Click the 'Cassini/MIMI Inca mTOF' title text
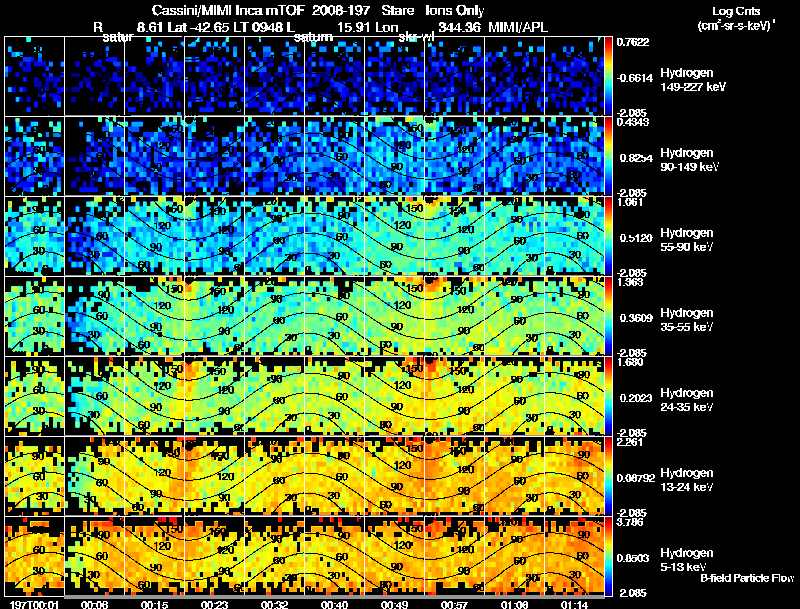The width and height of the screenshot is (800, 609). coord(228,10)
